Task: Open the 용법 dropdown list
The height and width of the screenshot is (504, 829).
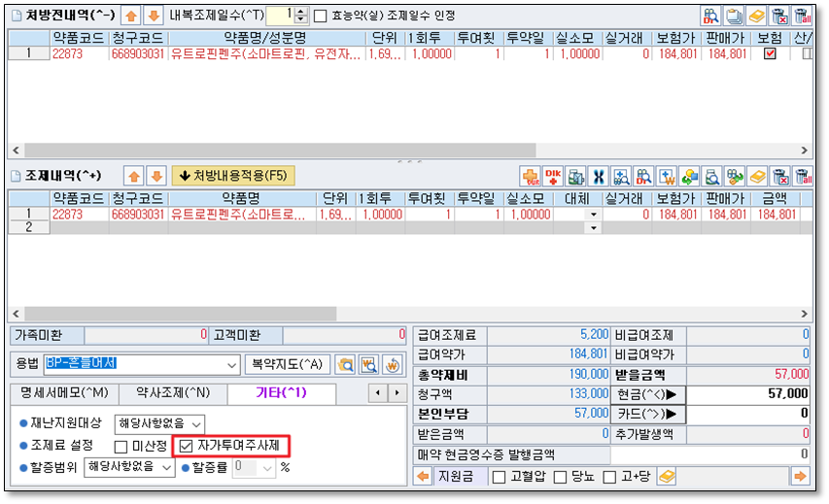Action: tap(231, 365)
